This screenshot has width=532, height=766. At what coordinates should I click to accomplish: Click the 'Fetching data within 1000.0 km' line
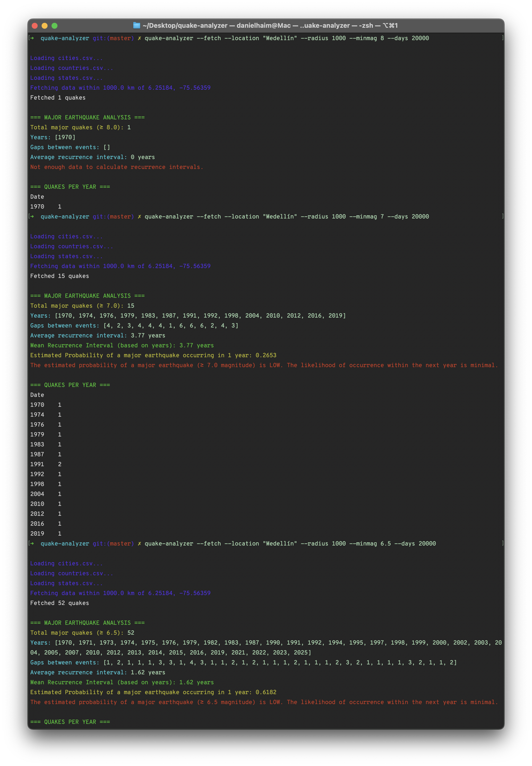coord(120,88)
